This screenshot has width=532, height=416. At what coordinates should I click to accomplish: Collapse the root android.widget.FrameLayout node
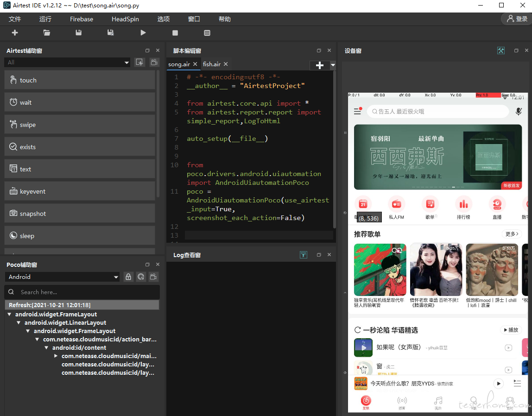tap(9, 314)
